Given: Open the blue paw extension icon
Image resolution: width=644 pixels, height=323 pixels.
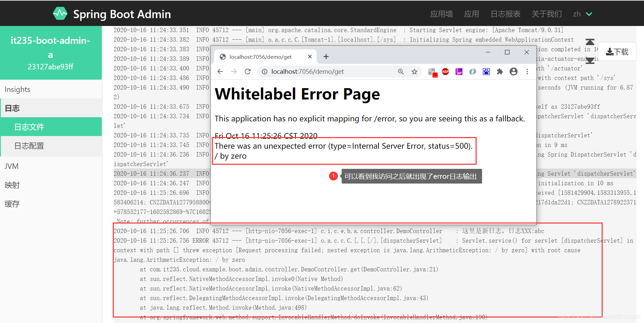Looking at the screenshot, I should (486, 71).
